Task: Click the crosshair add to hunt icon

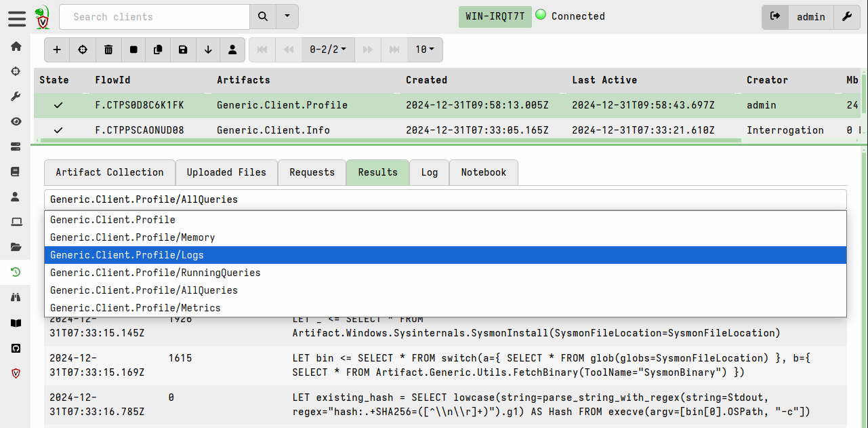Action: coord(83,50)
